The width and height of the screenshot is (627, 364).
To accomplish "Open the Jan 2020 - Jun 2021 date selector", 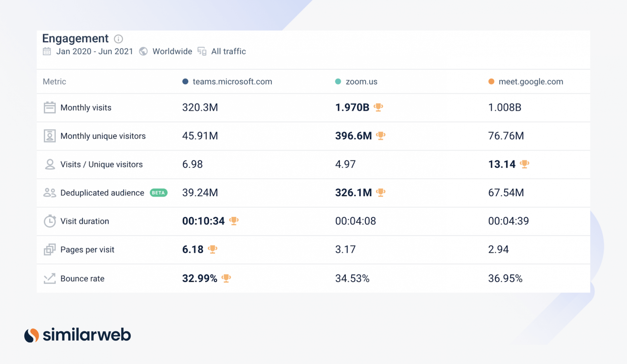I will (x=95, y=51).
